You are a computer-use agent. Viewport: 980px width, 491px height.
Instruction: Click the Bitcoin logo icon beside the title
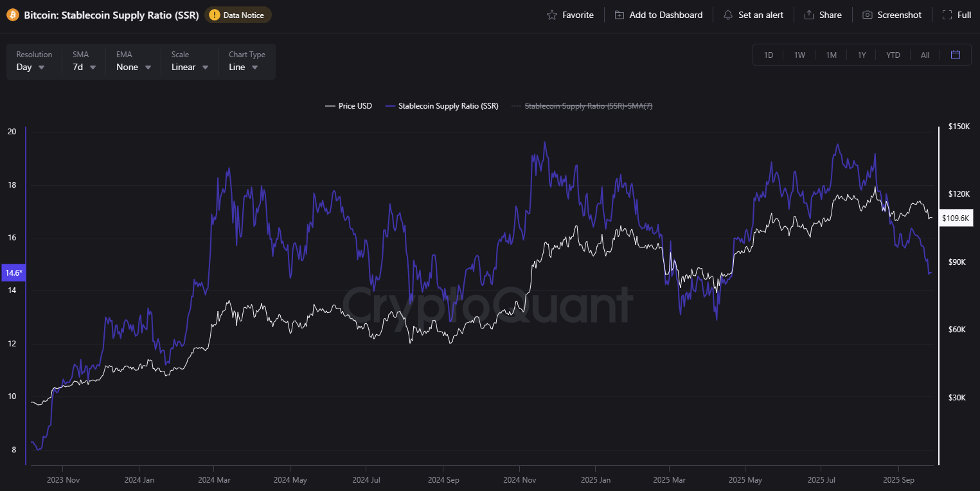click(x=12, y=15)
